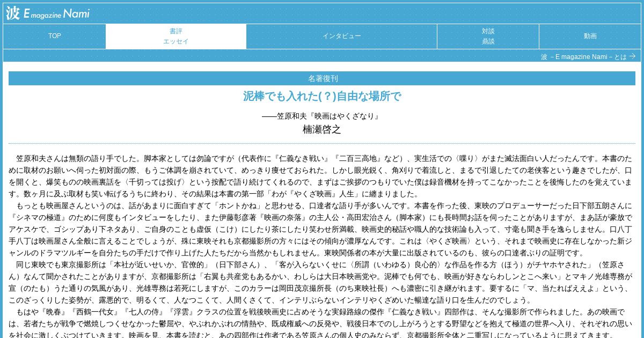Viewport: 644px width, 338px height.
Task: Select the 書評 エッセイ tab
Action: [176, 36]
